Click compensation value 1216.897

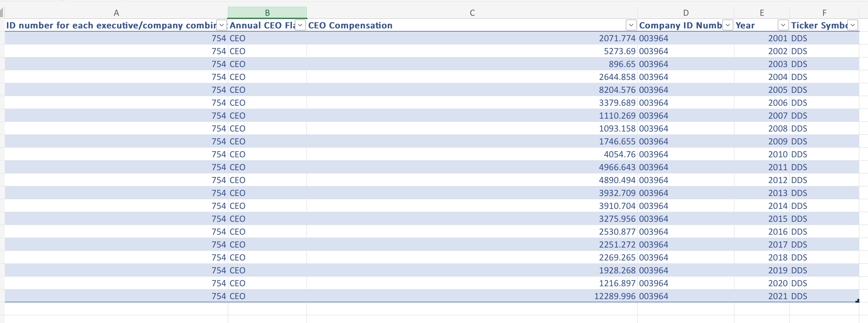(x=617, y=283)
